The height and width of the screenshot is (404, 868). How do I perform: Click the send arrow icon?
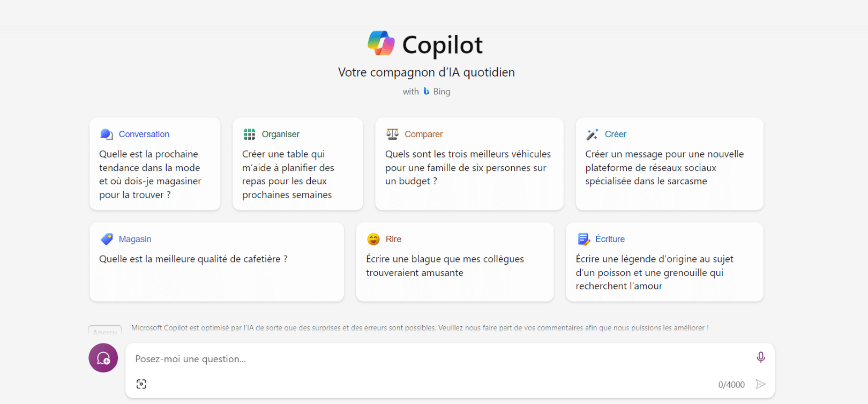click(x=760, y=384)
